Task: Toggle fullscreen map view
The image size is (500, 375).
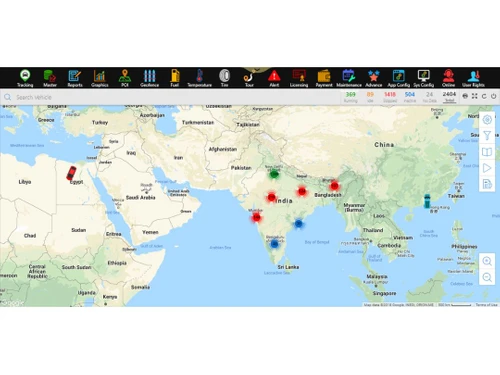Action: [x=475, y=96]
